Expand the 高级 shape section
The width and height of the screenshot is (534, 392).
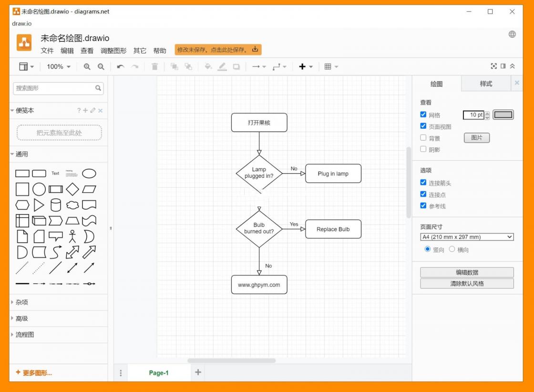(x=59, y=319)
